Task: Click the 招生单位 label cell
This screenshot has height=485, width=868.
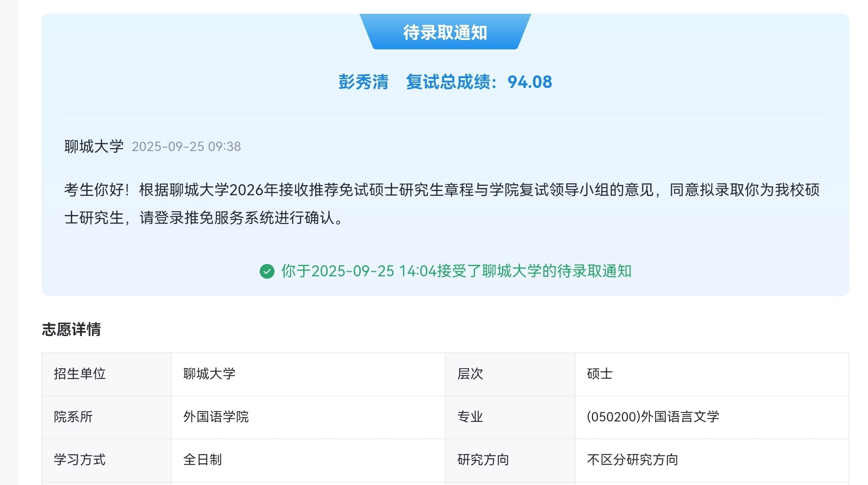Action: [x=107, y=374]
